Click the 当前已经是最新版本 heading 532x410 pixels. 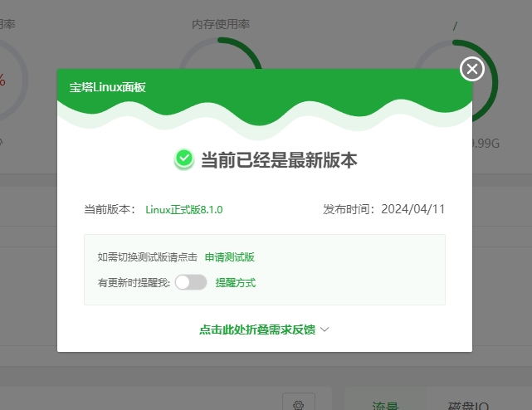click(279, 160)
